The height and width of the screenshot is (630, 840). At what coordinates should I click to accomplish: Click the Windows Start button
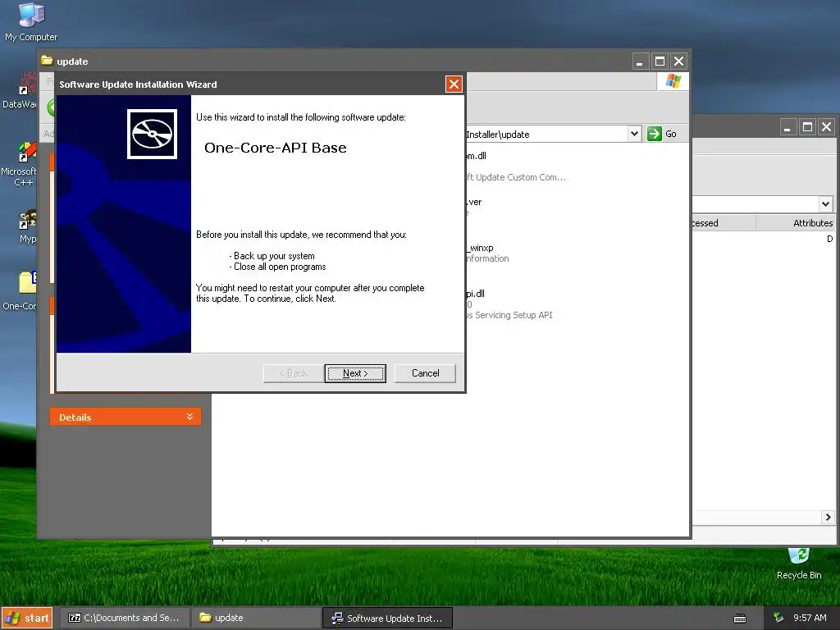[27, 618]
